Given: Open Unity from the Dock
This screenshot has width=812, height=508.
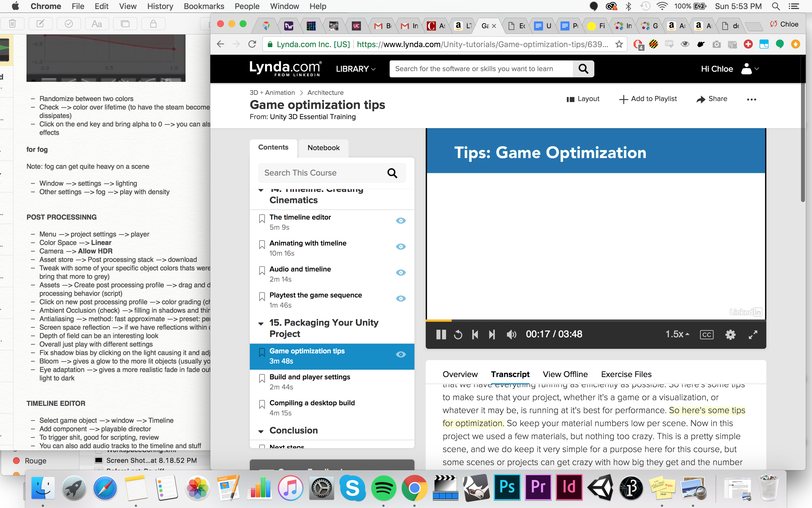Looking at the screenshot, I should point(600,487).
